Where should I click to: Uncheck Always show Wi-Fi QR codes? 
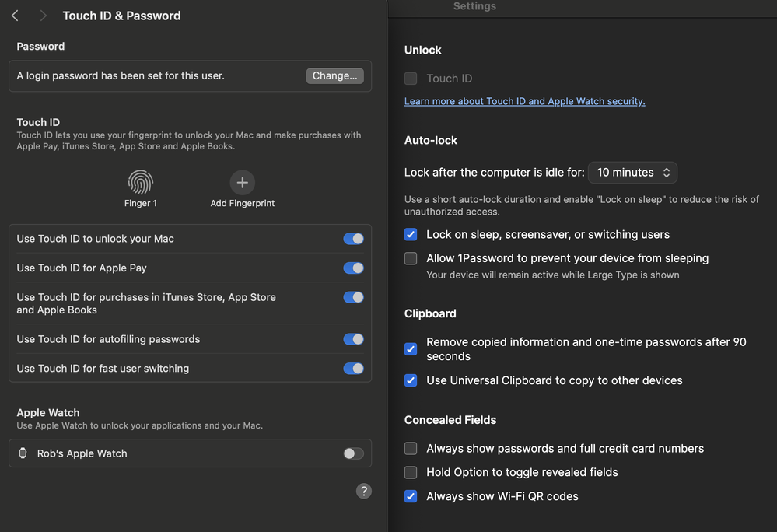[x=411, y=496]
